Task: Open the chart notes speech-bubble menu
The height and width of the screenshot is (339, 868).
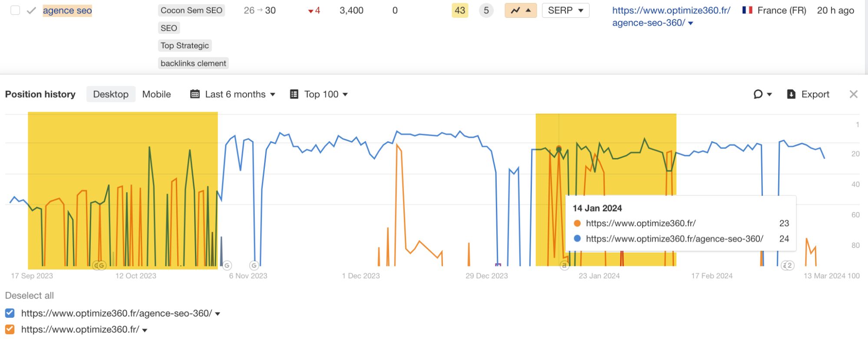Action: point(762,94)
